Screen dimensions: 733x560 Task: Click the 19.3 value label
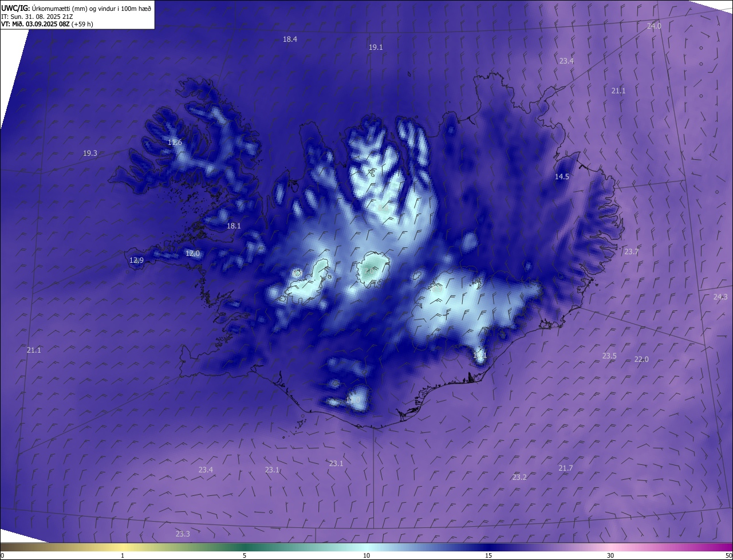coord(90,153)
